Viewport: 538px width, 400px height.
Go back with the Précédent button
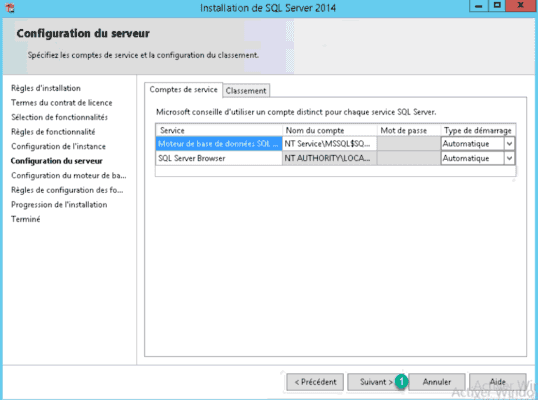point(315,382)
